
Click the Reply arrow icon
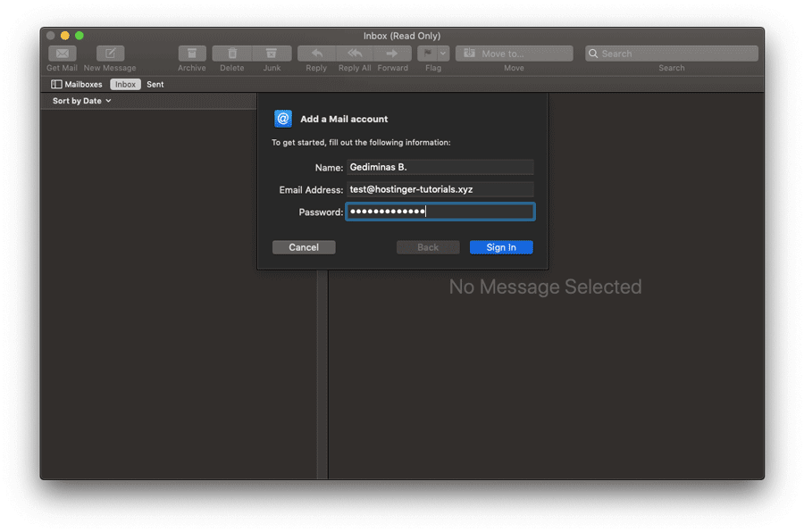pyautogui.click(x=316, y=54)
